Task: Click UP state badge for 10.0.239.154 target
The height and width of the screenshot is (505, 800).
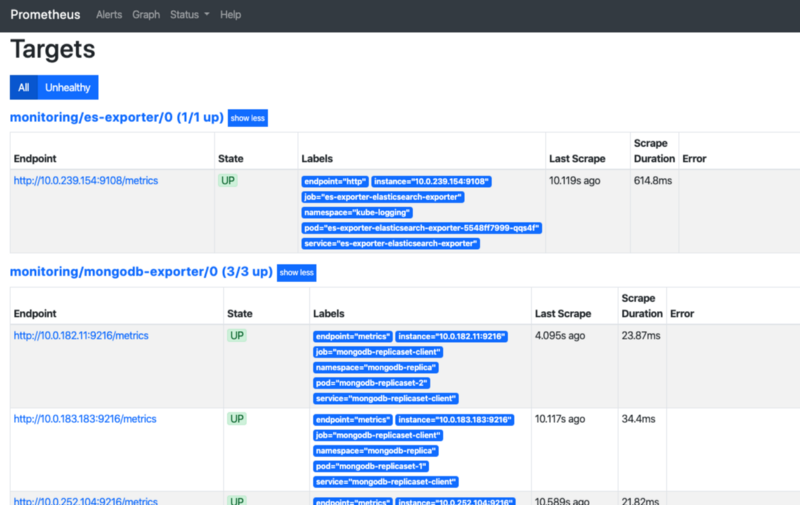Action: click(x=228, y=181)
